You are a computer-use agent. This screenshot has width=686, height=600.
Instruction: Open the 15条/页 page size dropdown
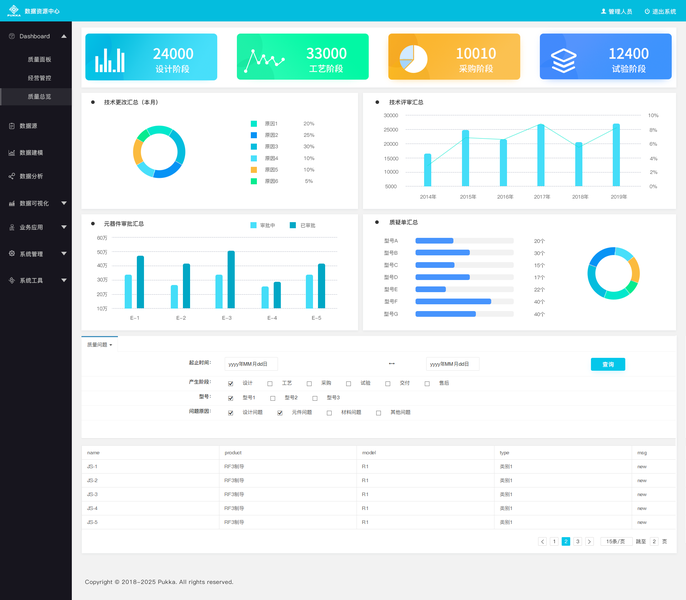(616, 542)
